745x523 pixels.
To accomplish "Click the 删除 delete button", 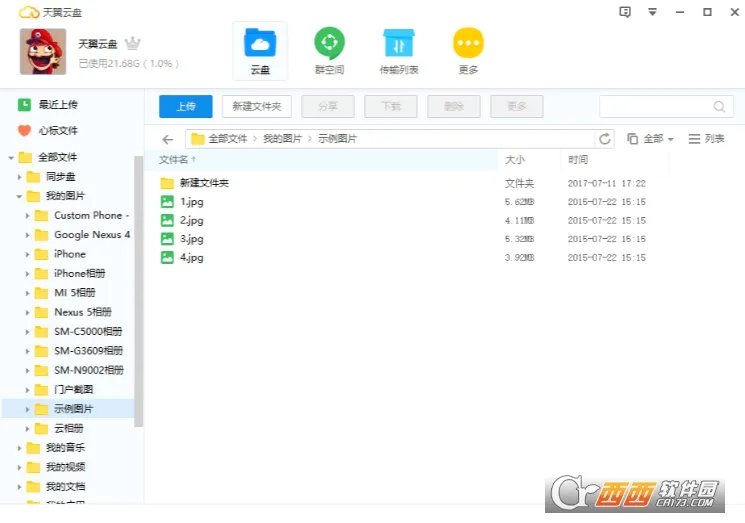I will tap(454, 106).
